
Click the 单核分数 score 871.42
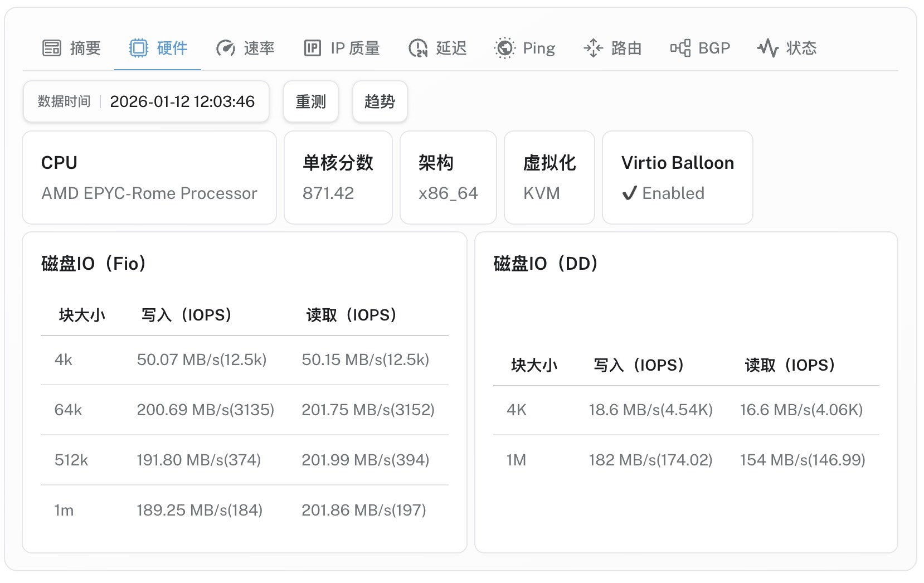[328, 193]
